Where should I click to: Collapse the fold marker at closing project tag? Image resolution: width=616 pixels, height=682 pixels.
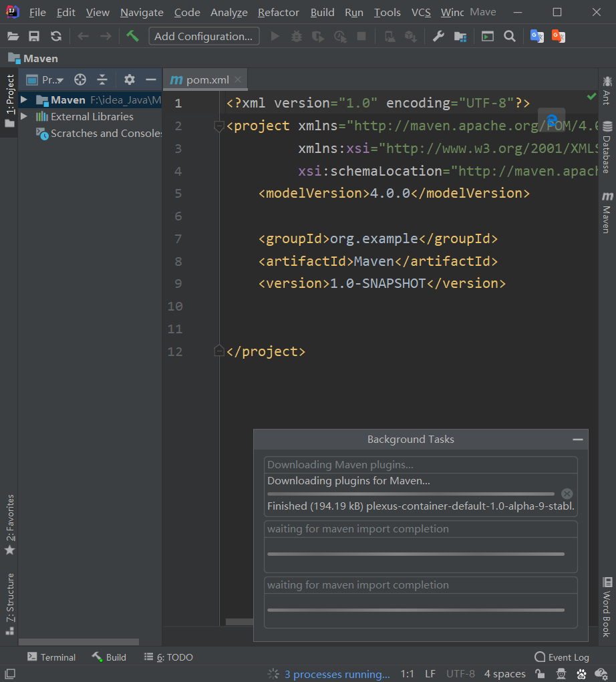click(219, 351)
